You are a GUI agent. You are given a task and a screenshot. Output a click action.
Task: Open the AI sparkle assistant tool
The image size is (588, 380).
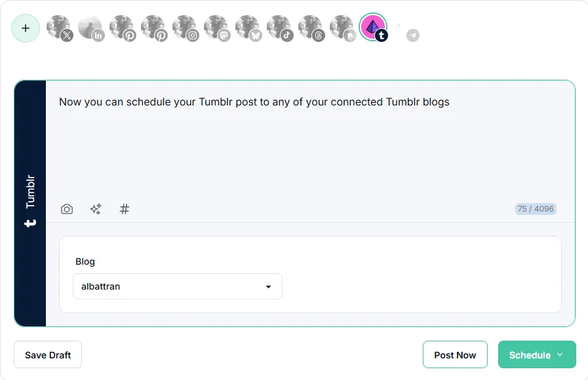pos(96,209)
